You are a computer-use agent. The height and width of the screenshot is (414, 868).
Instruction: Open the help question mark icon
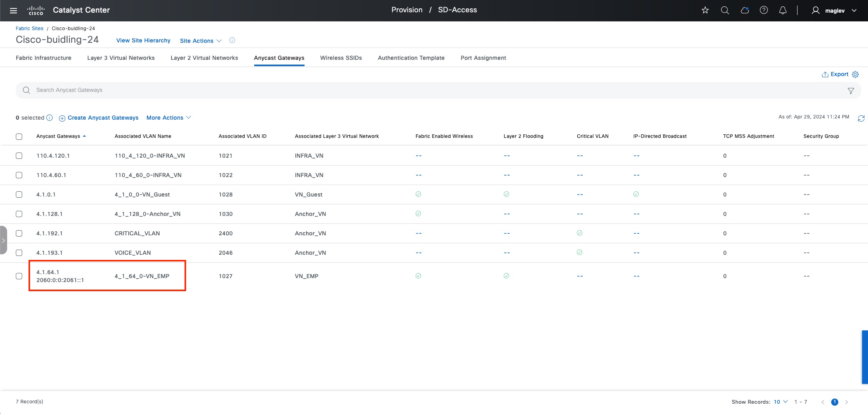click(x=764, y=10)
